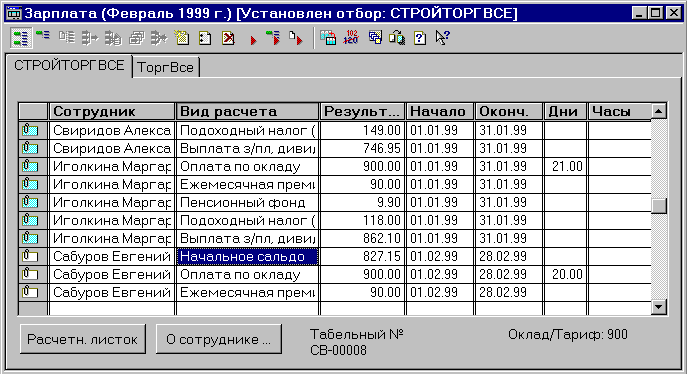Click the Табельный № СВ-00008 label
The width and height of the screenshot is (687, 374).
(x=356, y=342)
